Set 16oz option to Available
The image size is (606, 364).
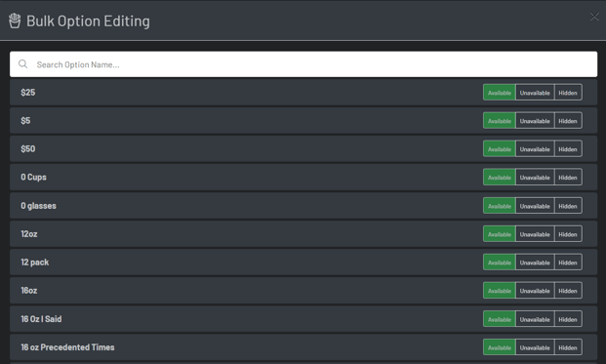click(x=500, y=290)
